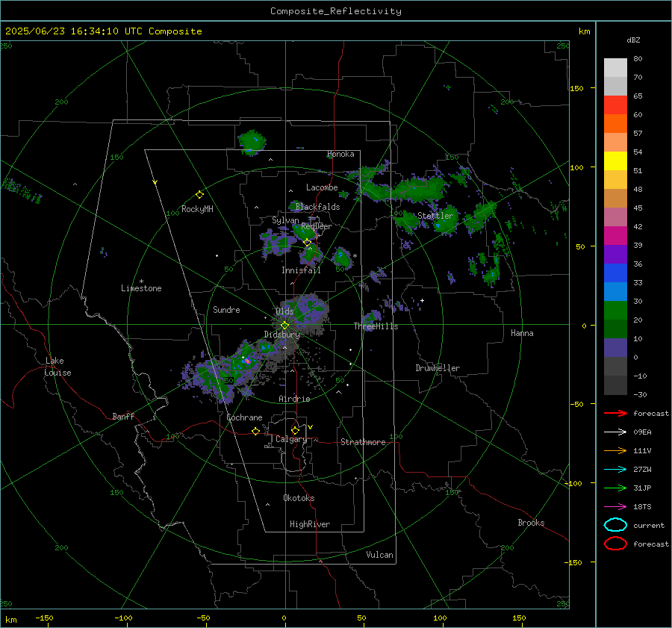672x628 pixels.
Task: Click the light gray 80 dBZ swatch
Action: click(x=615, y=67)
